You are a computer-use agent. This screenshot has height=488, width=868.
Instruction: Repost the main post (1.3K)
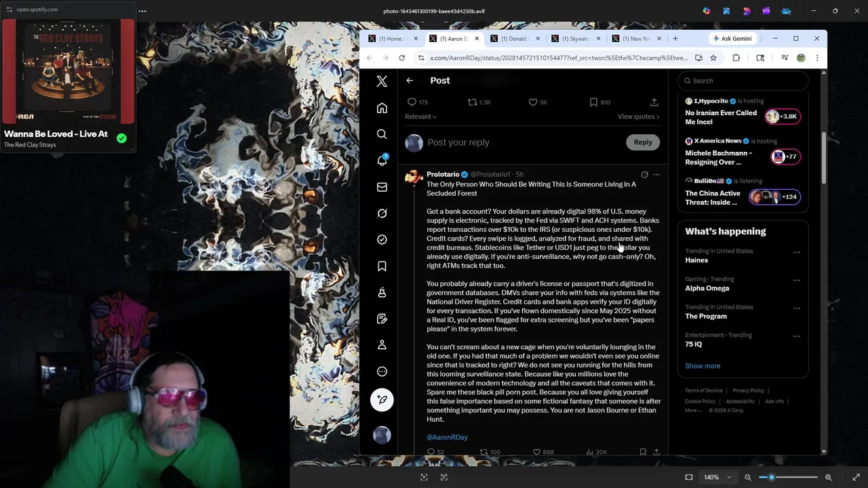click(479, 102)
